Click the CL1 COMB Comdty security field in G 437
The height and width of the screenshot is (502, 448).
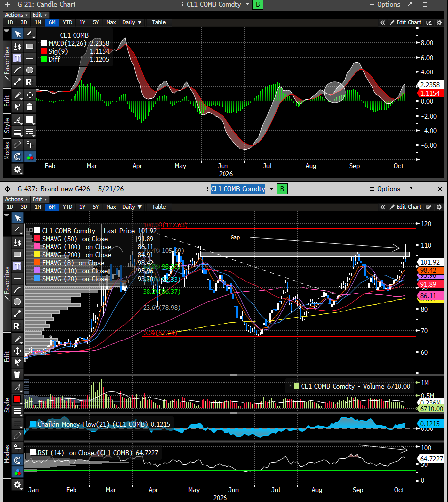point(238,189)
